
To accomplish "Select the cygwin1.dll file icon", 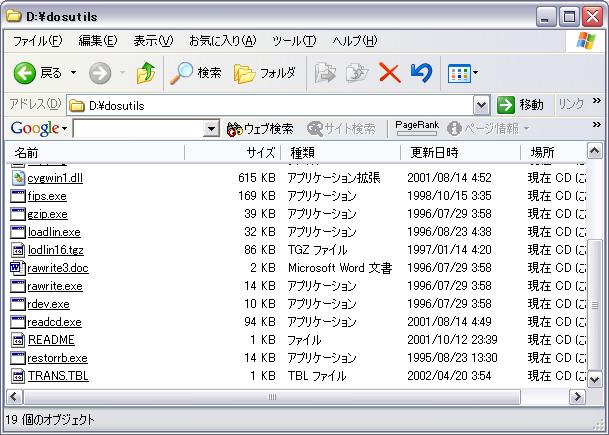I will pyautogui.click(x=18, y=178).
